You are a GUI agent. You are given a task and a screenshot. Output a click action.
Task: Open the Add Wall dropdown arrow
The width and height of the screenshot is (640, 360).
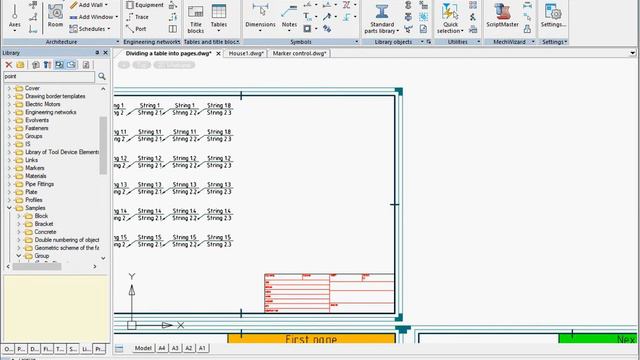(107, 5)
